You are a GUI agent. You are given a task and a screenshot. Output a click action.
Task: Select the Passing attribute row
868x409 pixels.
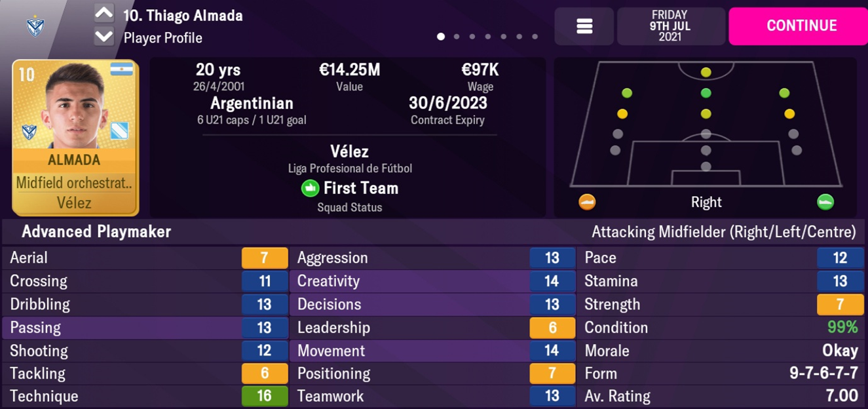click(x=144, y=327)
